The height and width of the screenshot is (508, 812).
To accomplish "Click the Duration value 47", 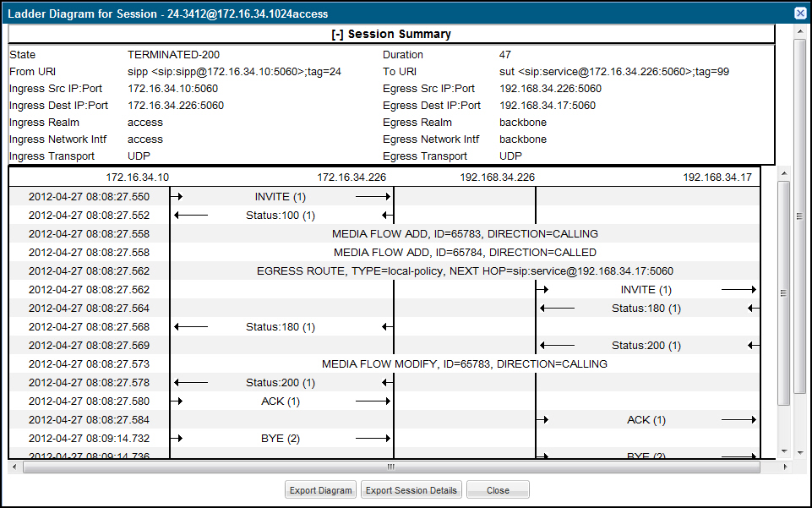I will pos(505,54).
